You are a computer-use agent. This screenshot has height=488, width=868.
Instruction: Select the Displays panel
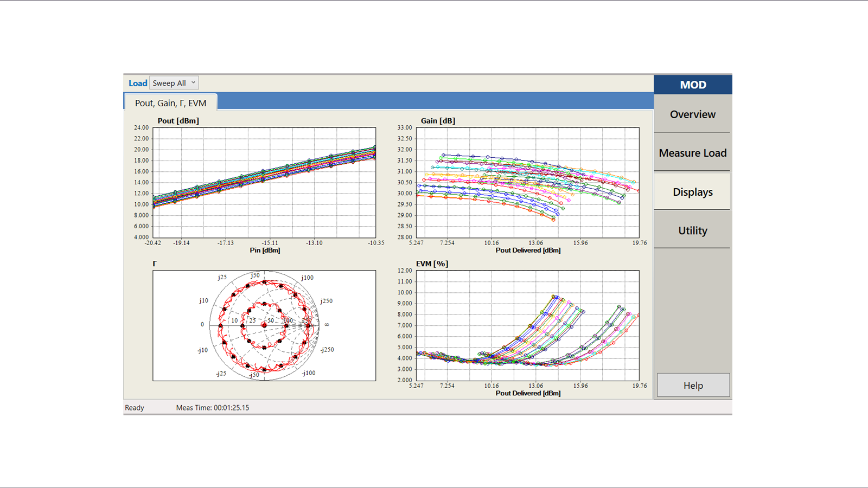click(x=692, y=191)
